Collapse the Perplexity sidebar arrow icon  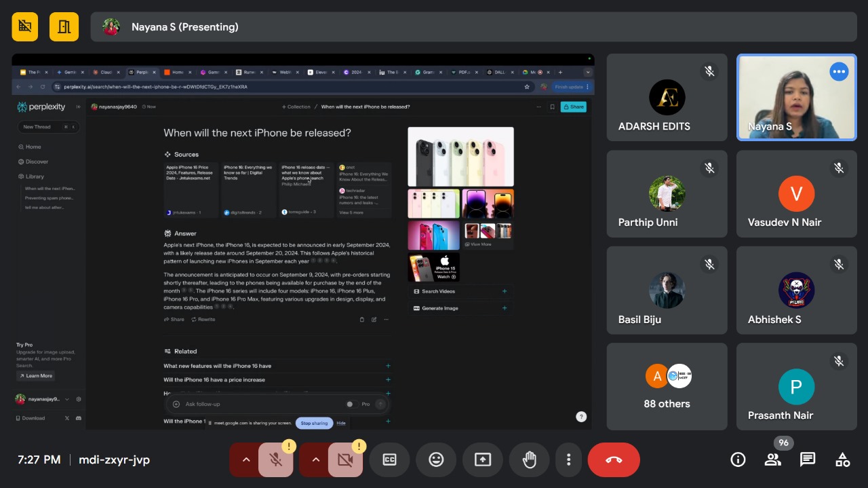click(78, 107)
